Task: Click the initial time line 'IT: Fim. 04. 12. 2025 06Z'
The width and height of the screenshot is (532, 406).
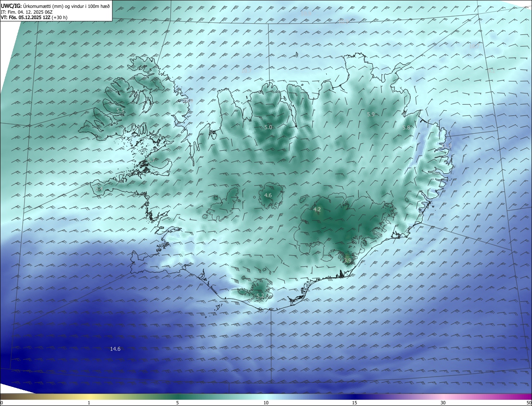Action: click(x=27, y=12)
